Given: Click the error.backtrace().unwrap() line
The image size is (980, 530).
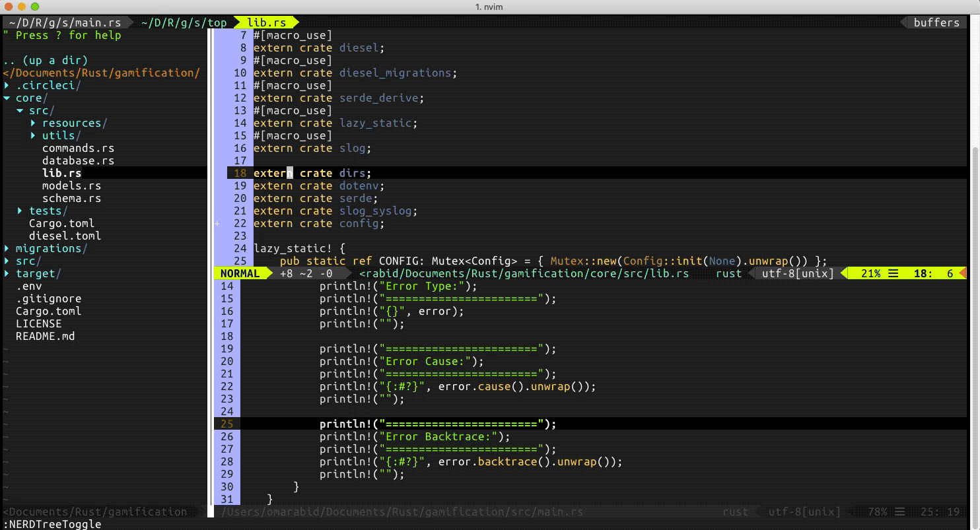Looking at the screenshot, I should click(471, 461).
